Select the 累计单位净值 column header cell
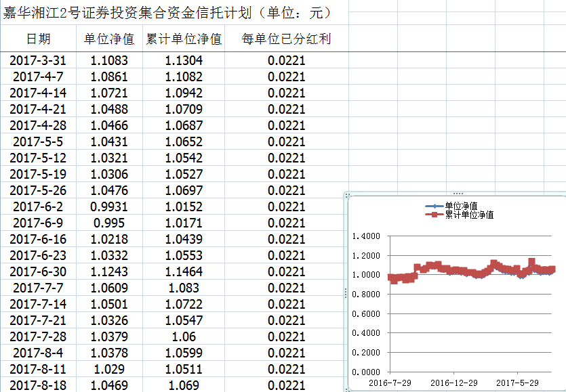This screenshot has height=392, width=566. (184, 39)
